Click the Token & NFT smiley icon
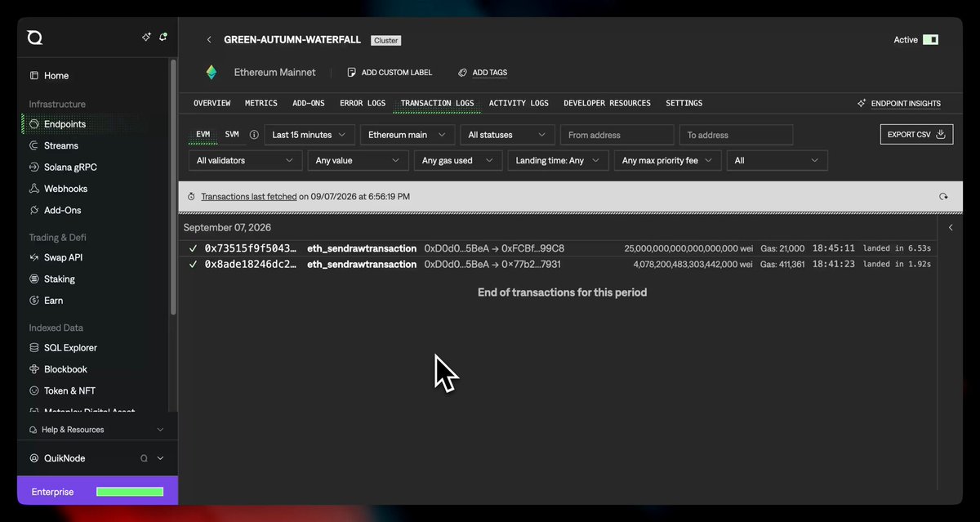The image size is (980, 522). pos(34,391)
